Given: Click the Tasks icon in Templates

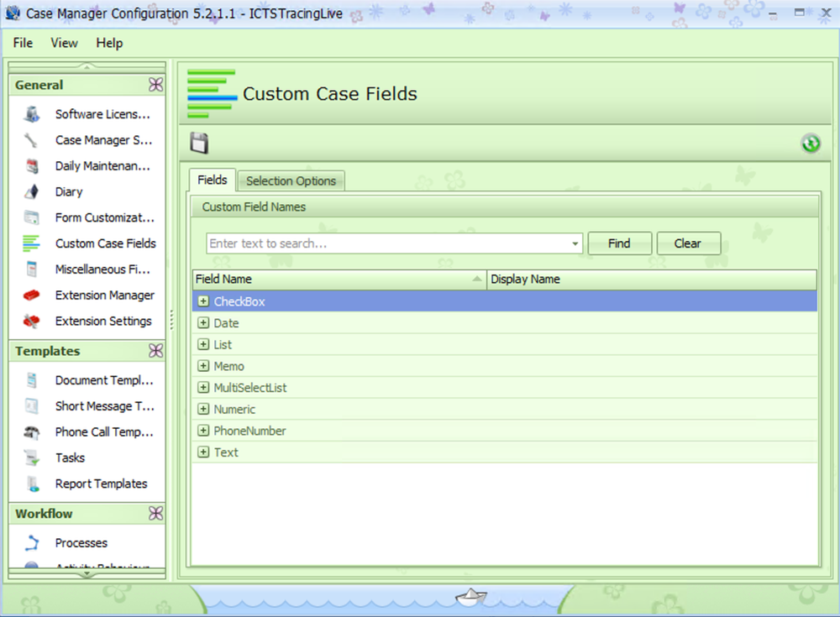Looking at the screenshot, I should click(x=32, y=458).
